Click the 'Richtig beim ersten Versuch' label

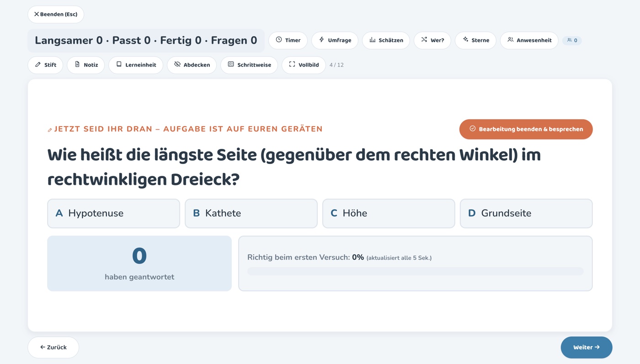(x=299, y=258)
